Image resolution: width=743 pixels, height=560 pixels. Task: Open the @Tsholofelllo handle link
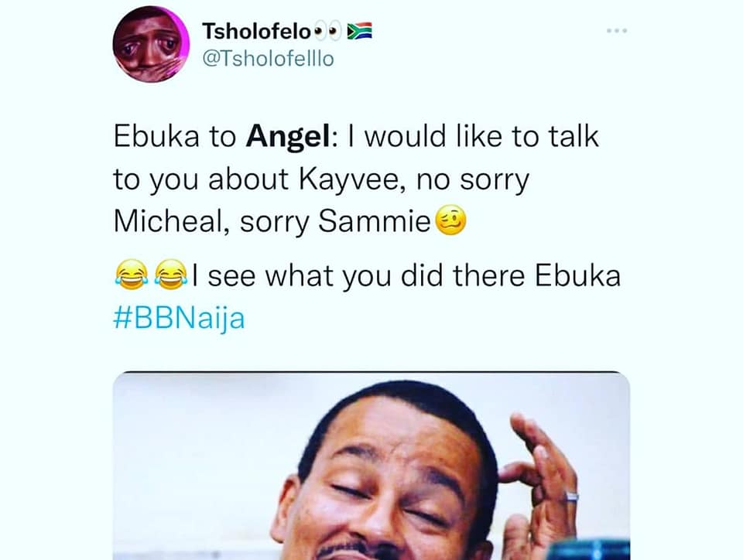269,59
